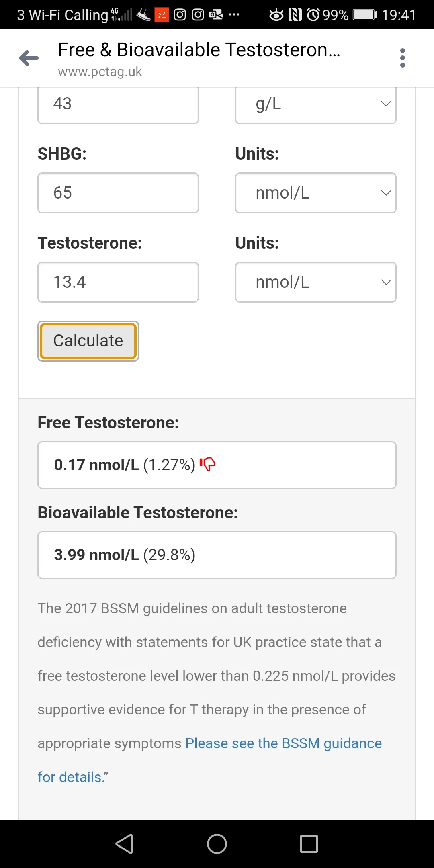The width and height of the screenshot is (434, 868).
Task: Click the Calculate button
Action: [x=88, y=341]
